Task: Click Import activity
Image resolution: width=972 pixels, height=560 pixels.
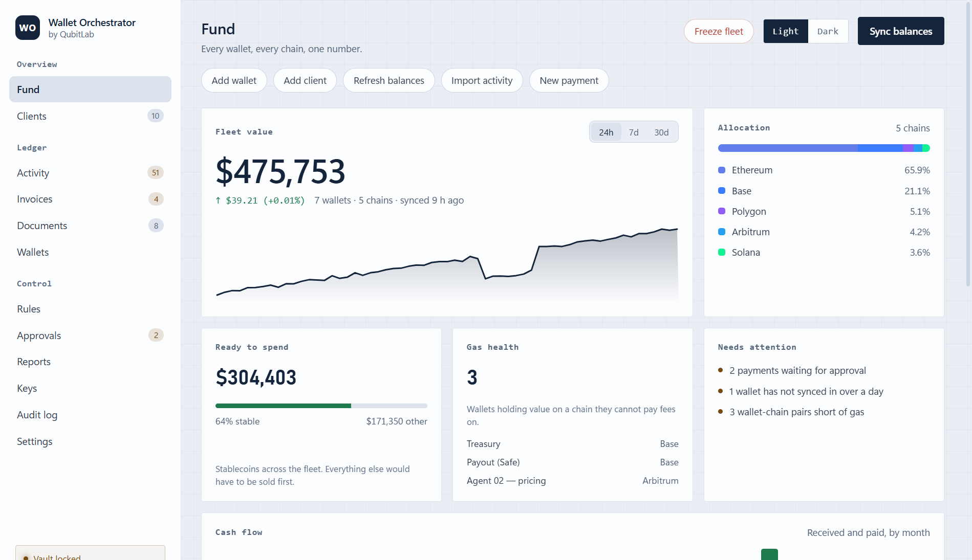Action: tap(482, 80)
